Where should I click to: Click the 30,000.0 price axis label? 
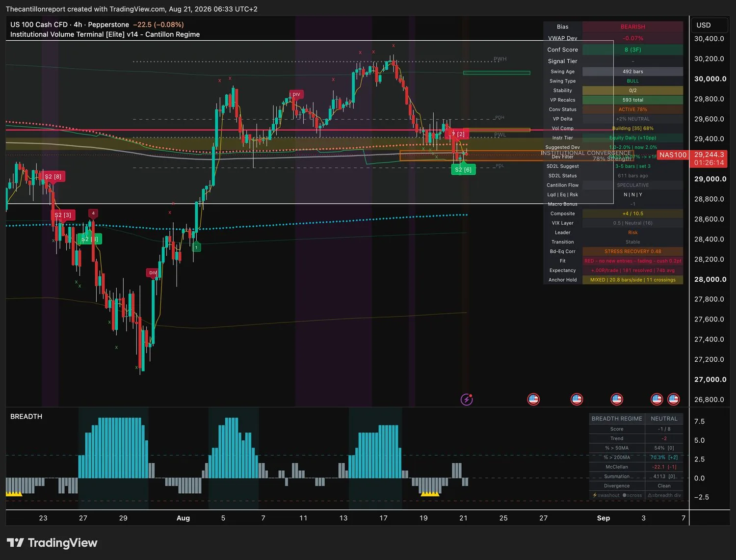(710, 79)
